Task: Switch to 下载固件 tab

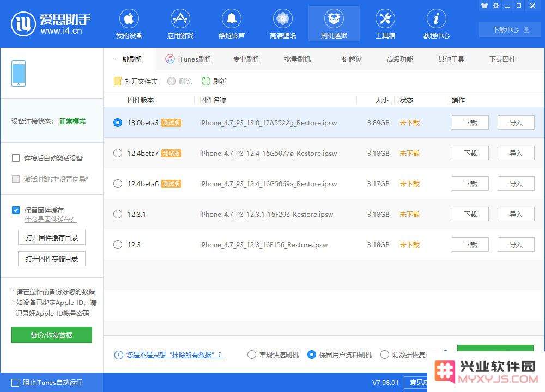Action: coord(502,59)
